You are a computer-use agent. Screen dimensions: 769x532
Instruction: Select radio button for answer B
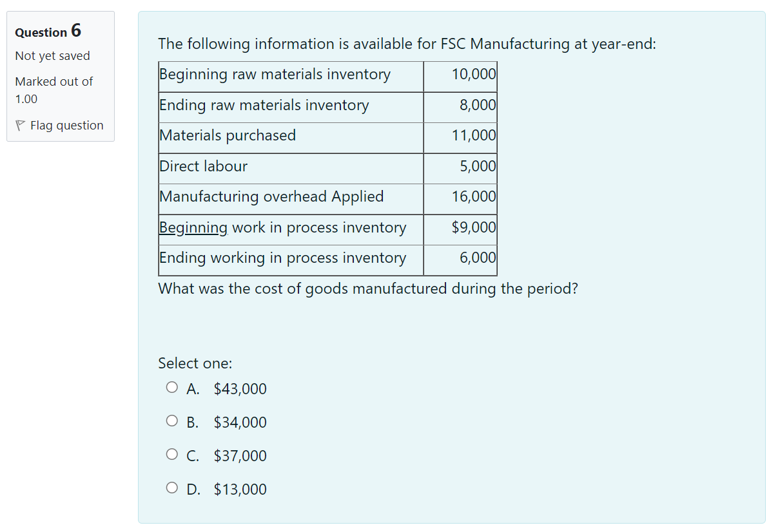(x=172, y=420)
